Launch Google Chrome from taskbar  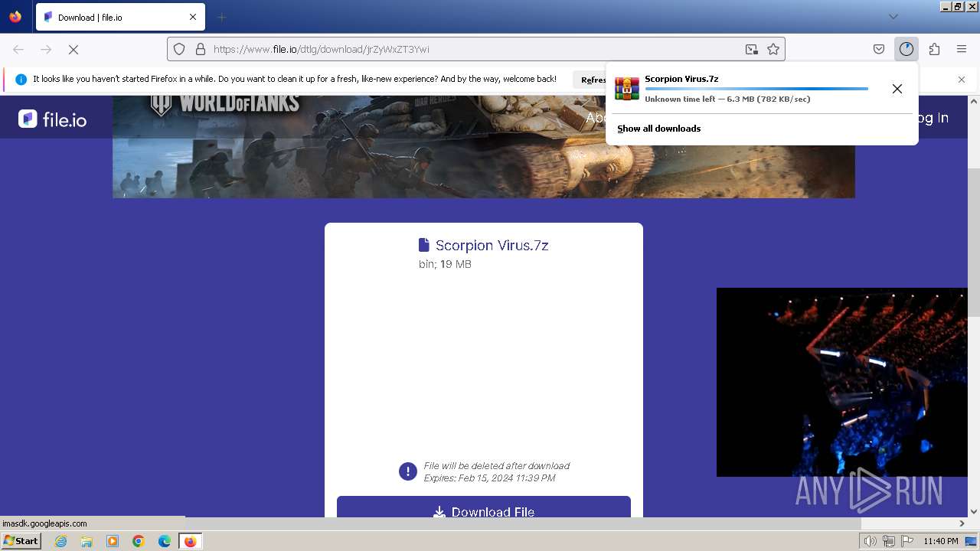coord(139,541)
